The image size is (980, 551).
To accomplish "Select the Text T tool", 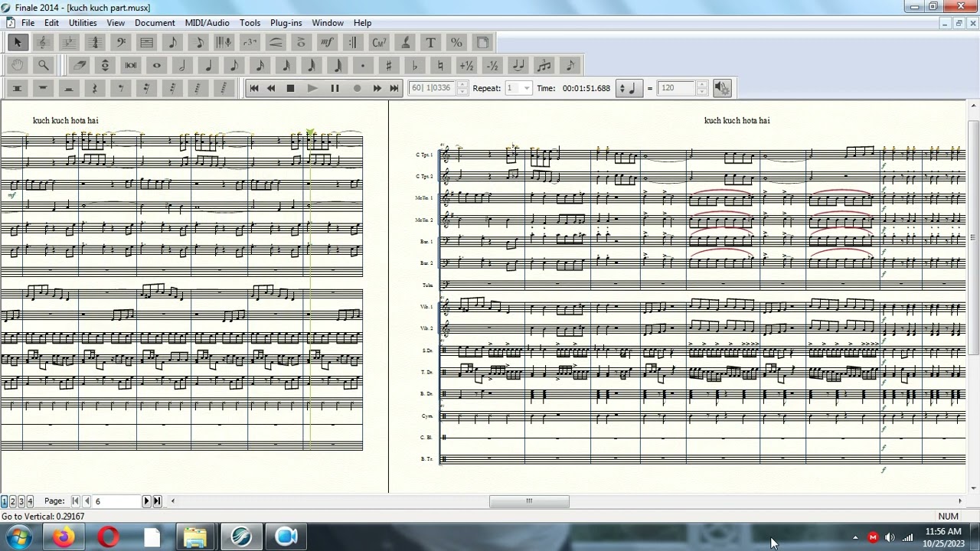I will tap(431, 43).
